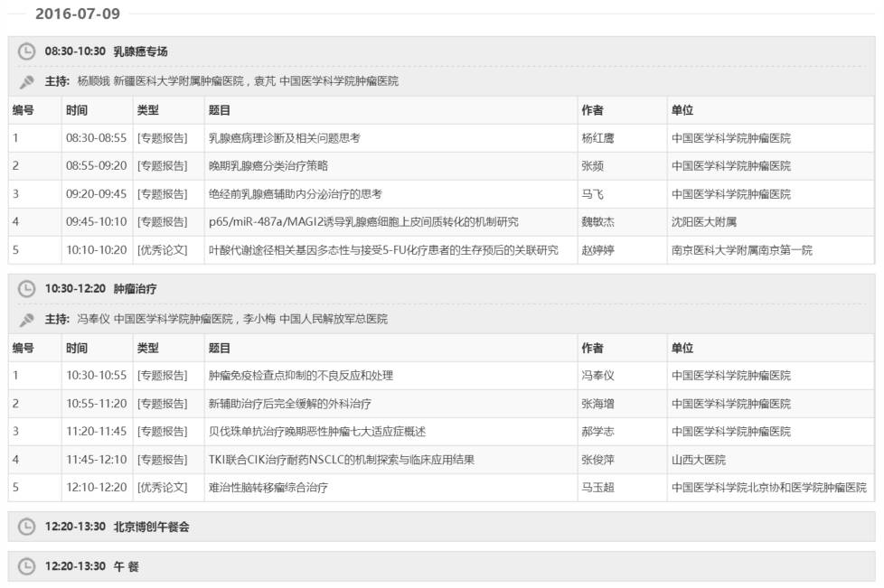Click the time cell 12:10-12:20
884x588 pixels.
point(97,487)
